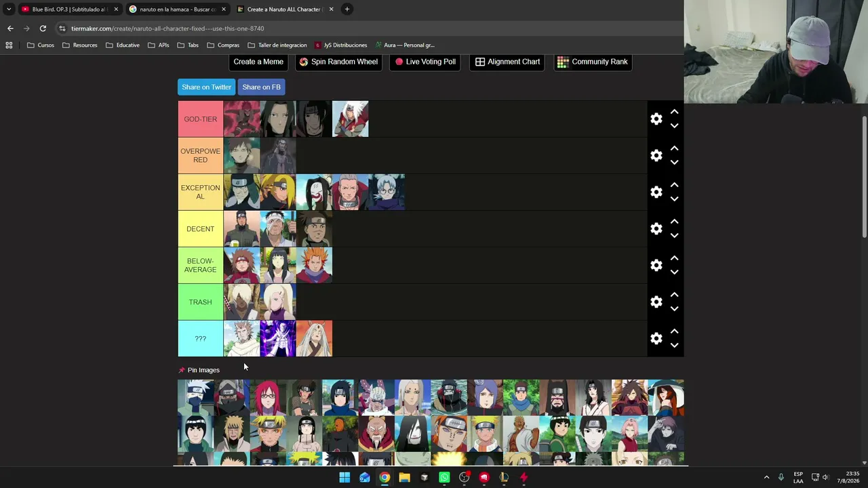Open the Chrome apps grid in bookmarks bar
The width and height of the screenshot is (868, 488).
(x=9, y=45)
